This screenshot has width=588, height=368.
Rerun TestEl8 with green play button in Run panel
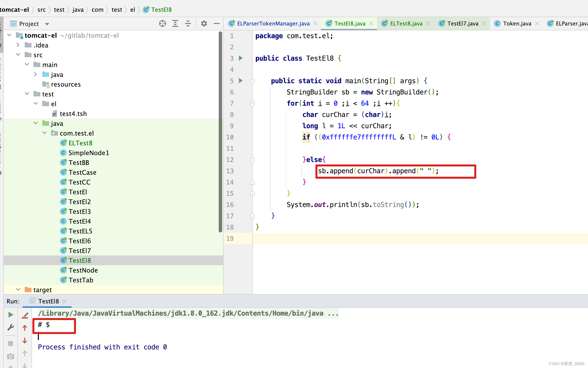point(11,315)
